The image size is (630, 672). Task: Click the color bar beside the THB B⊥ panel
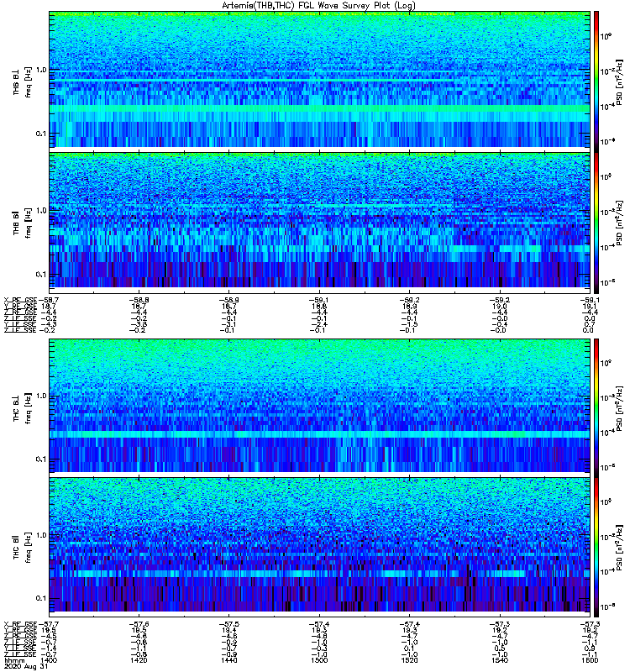pos(596,81)
